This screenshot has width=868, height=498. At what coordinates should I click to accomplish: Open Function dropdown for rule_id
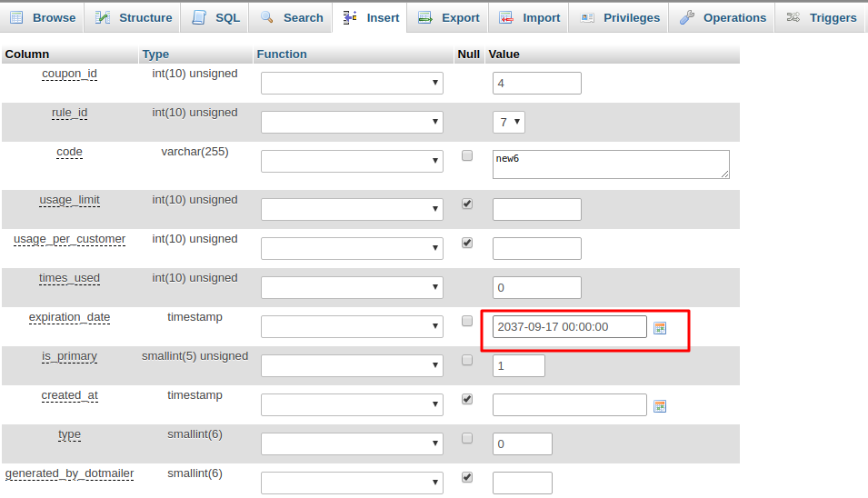click(x=352, y=122)
